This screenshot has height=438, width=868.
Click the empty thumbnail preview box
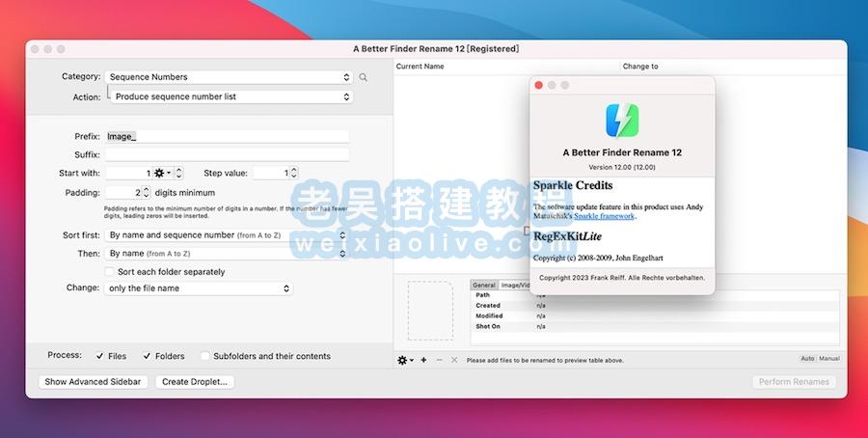click(x=430, y=311)
